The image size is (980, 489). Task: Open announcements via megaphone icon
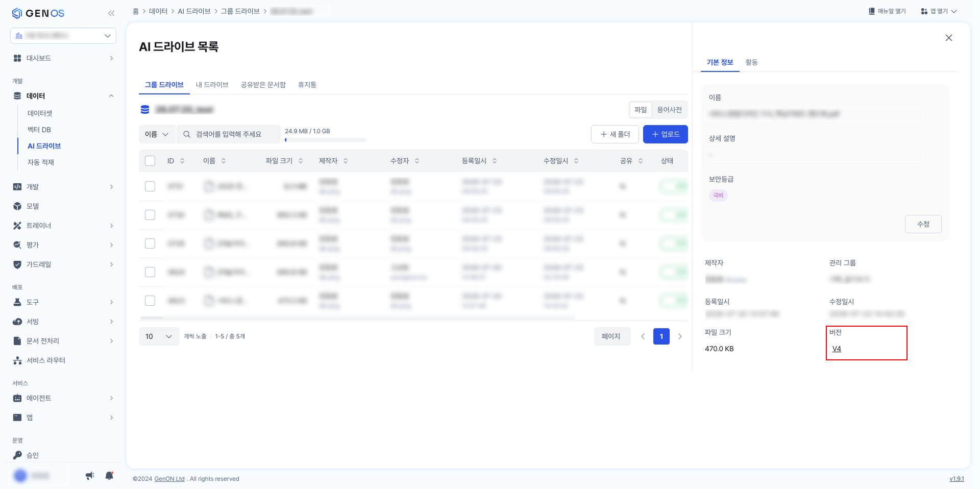coord(90,476)
